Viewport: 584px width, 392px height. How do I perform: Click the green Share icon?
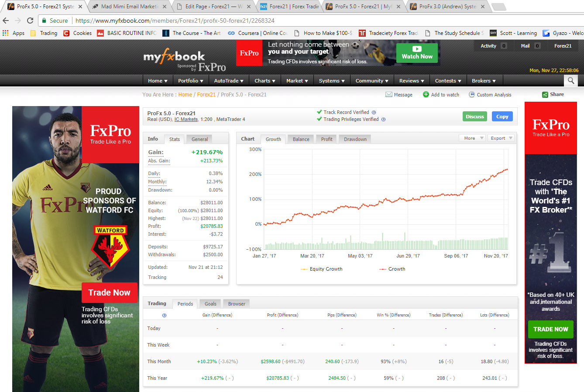coord(545,95)
